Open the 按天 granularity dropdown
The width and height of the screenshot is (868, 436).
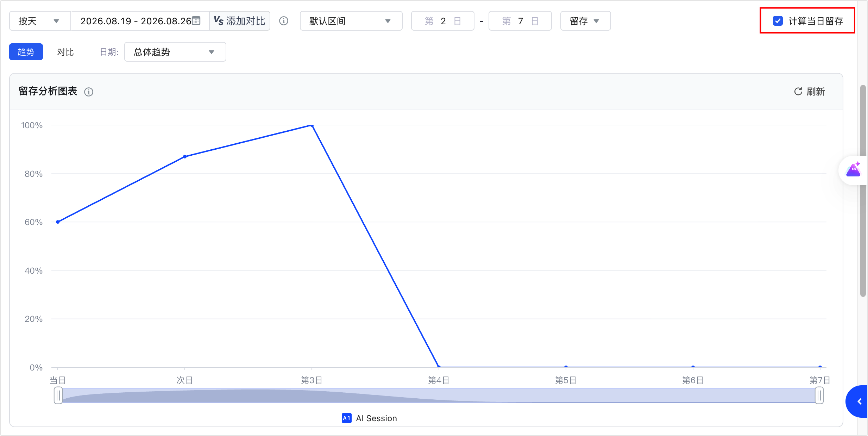point(40,21)
